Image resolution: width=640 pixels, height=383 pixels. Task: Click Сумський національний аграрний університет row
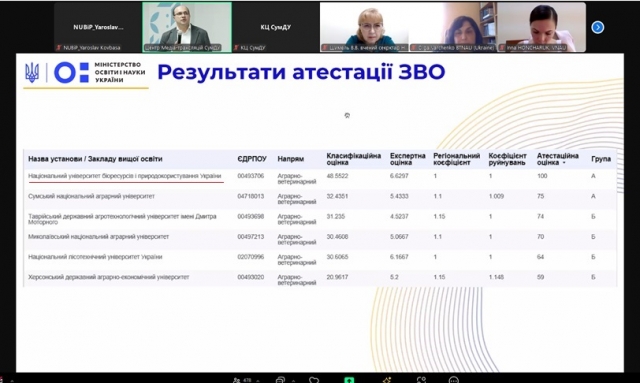click(320, 199)
